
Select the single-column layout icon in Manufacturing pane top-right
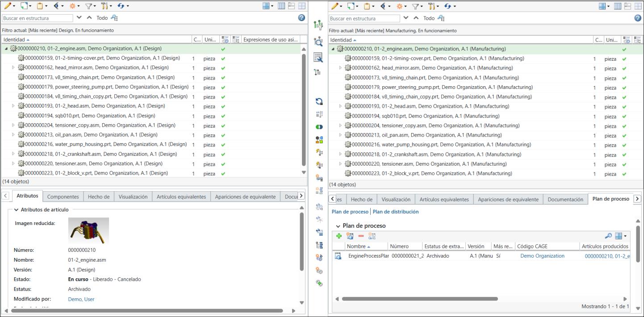click(x=618, y=6)
